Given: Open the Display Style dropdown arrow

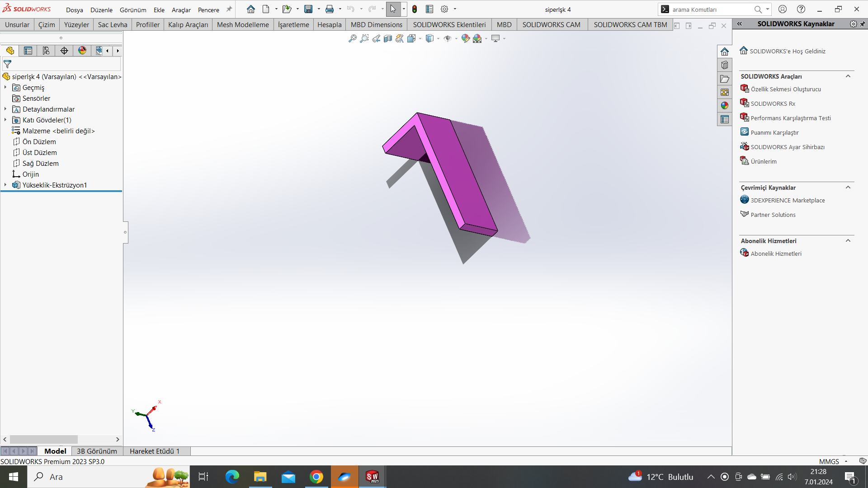Looking at the screenshot, I should point(438,39).
